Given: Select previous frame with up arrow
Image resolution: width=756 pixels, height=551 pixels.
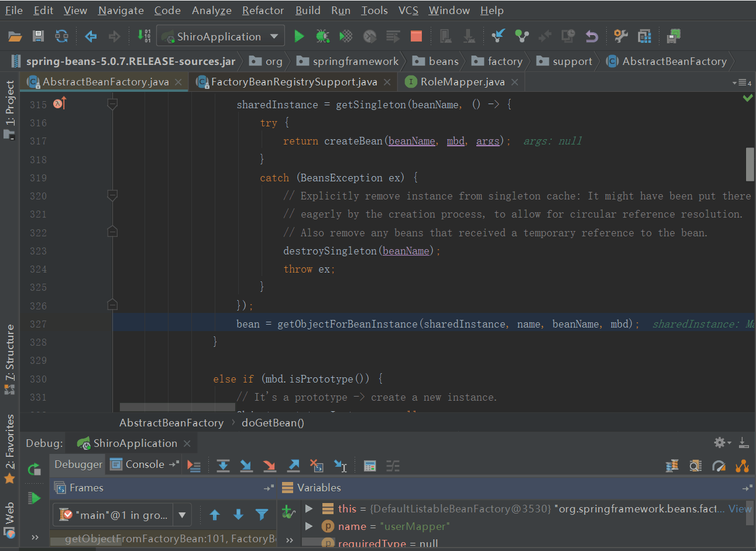Looking at the screenshot, I should (215, 515).
